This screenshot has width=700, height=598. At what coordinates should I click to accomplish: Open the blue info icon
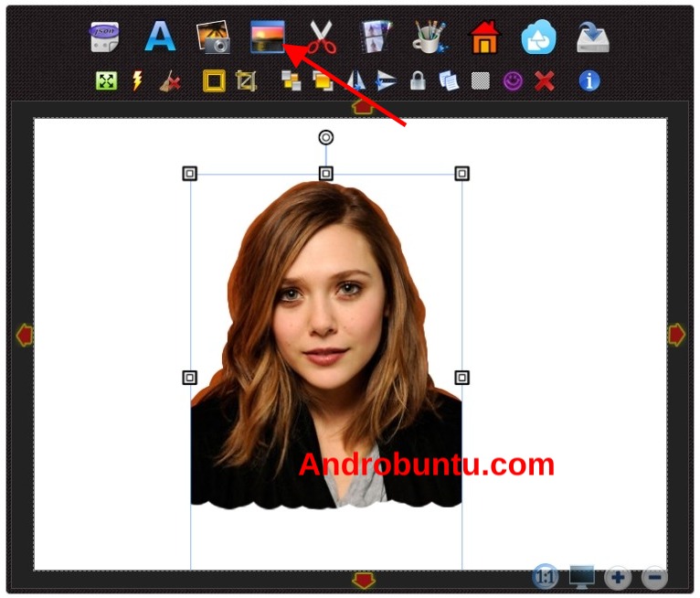[589, 80]
